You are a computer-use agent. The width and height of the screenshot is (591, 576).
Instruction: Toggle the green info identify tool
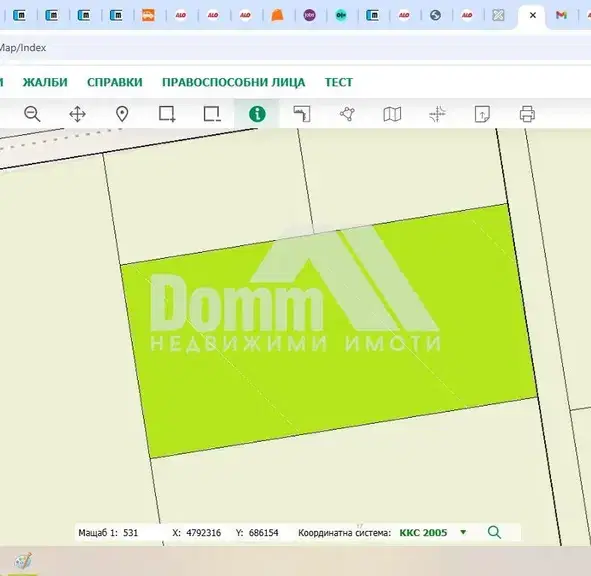pyautogui.click(x=257, y=114)
